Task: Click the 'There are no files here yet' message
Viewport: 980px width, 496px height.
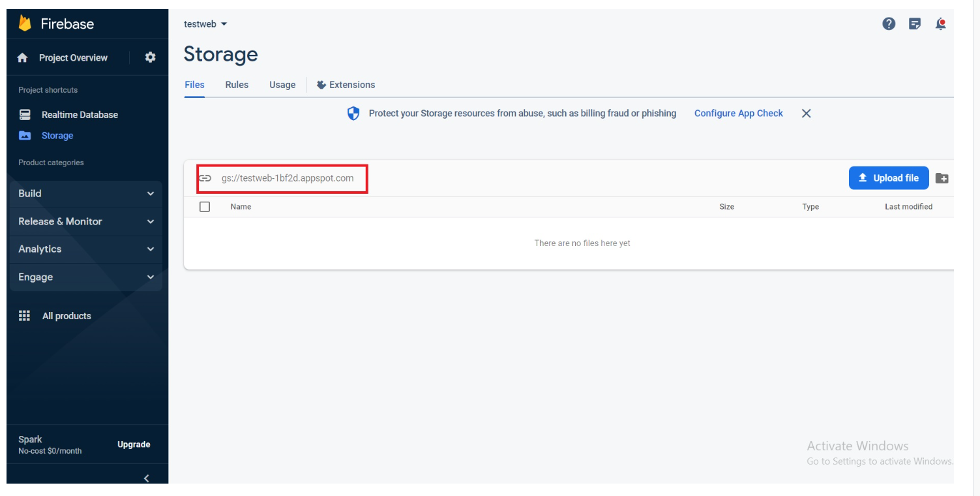Action: [x=582, y=243]
